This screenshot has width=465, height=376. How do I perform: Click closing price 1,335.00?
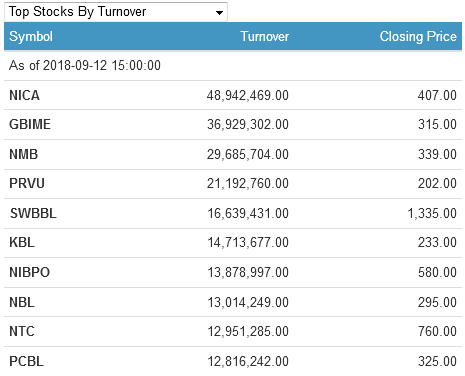coord(432,213)
